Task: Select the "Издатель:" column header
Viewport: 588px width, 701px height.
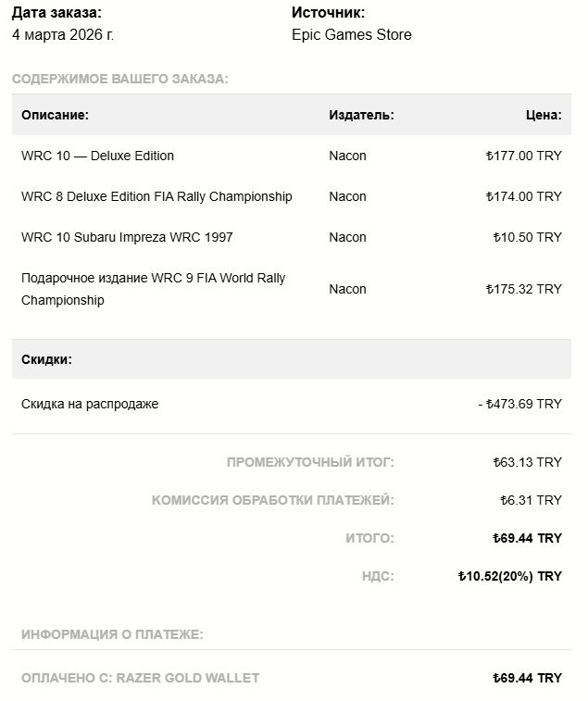Action: (x=361, y=115)
